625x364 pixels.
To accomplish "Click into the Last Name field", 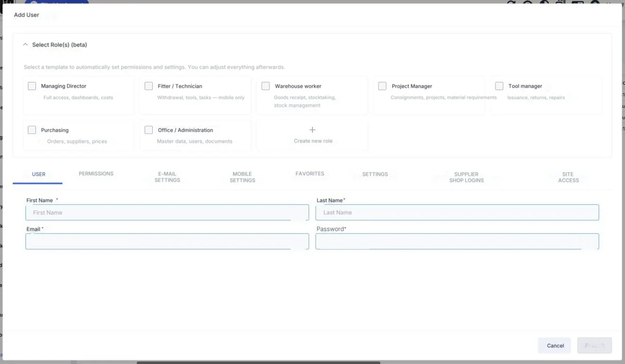I will pyautogui.click(x=457, y=213).
